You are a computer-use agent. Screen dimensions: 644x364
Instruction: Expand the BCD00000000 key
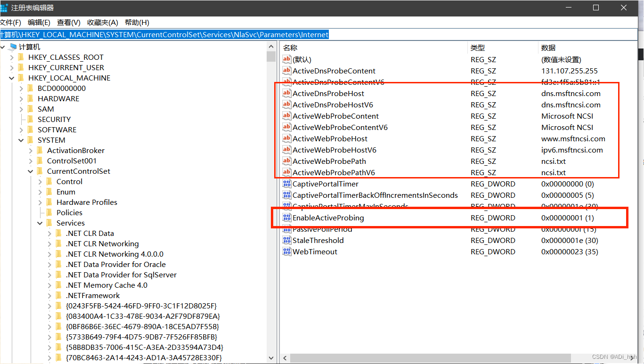[x=21, y=88]
